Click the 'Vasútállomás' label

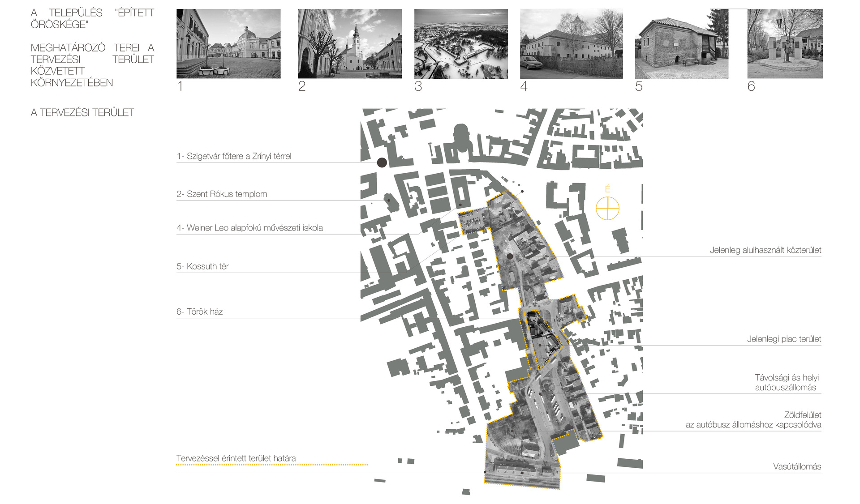[x=797, y=466]
